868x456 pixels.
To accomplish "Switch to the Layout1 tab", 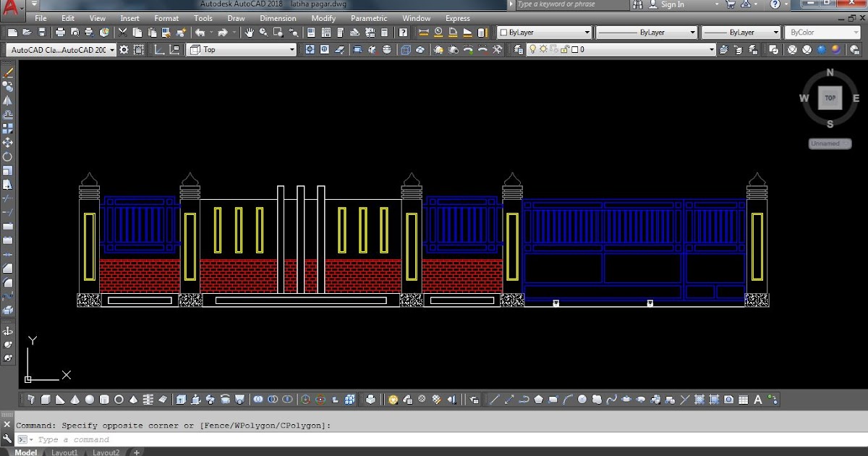I will pyautogui.click(x=64, y=452).
